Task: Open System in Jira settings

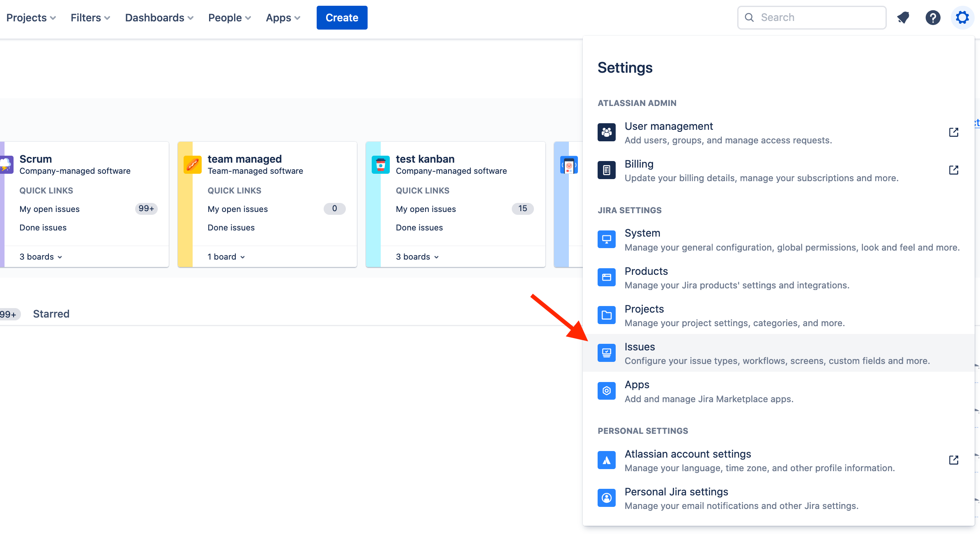Action: pos(779,239)
